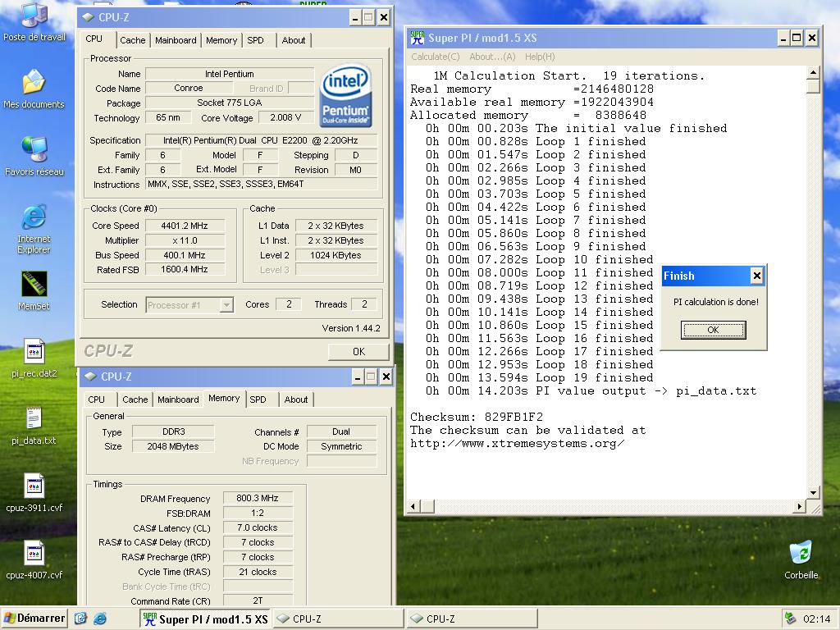Launch MemSet desktop shortcut
840x630 pixels.
pyautogui.click(x=34, y=291)
